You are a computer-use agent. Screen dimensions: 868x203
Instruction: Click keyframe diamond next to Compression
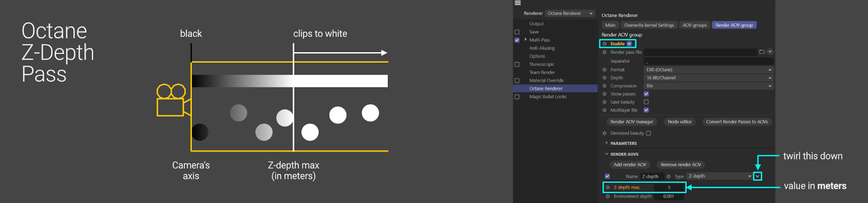pyautogui.click(x=605, y=86)
